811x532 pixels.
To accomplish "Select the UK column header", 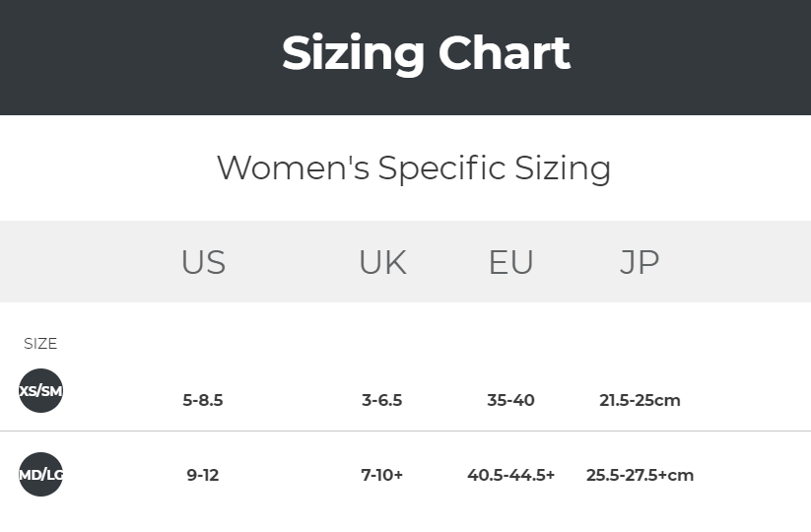I will click(x=382, y=262).
